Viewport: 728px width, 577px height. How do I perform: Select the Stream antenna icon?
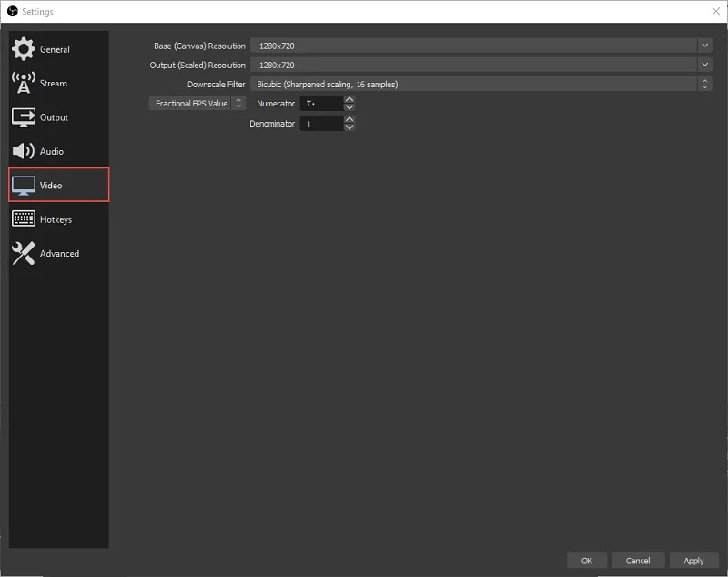pos(24,83)
